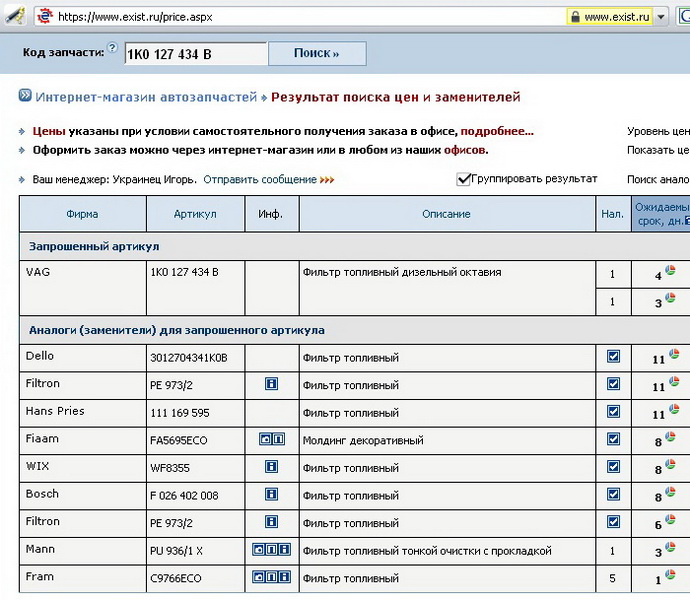
Task: Click delivery pie chart icon in Dello row
Action: point(674,353)
